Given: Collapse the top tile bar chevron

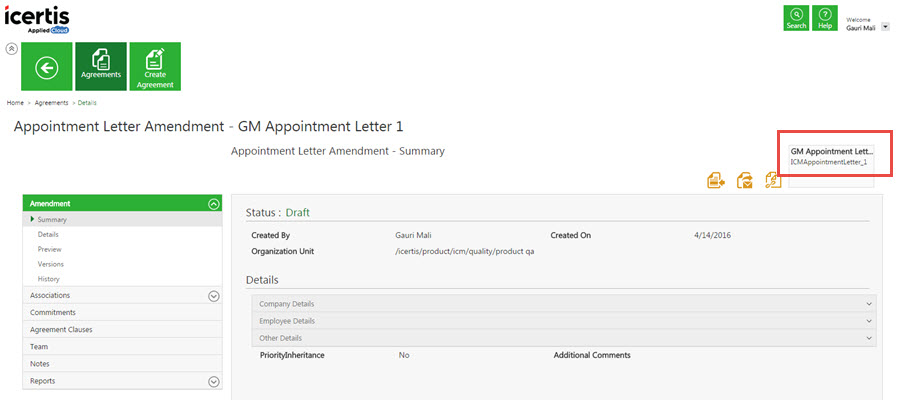Looking at the screenshot, I should [11, 49].
